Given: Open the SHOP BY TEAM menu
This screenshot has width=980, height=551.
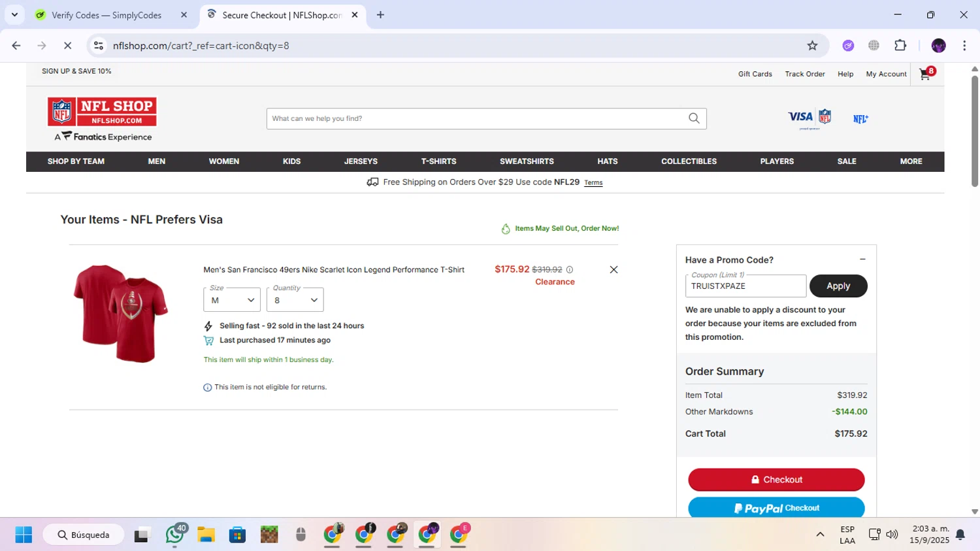Looking at the screenshot, I should (76, 161).
